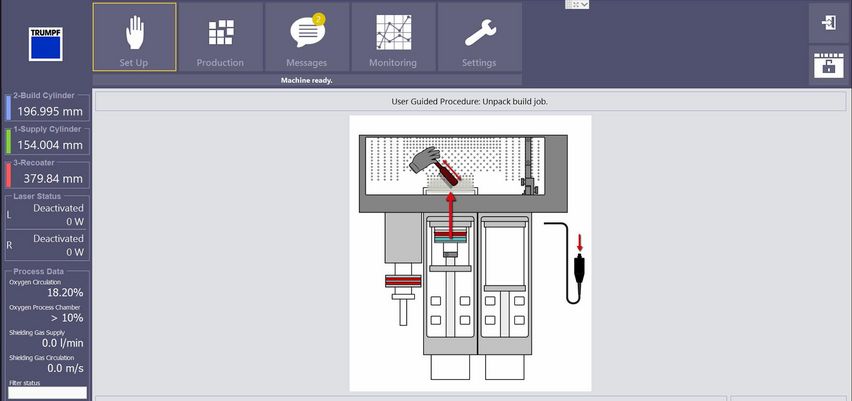This screenshot has height=401, width=852.
Task: Click the Messages notification badge
Action: point(318,19)
